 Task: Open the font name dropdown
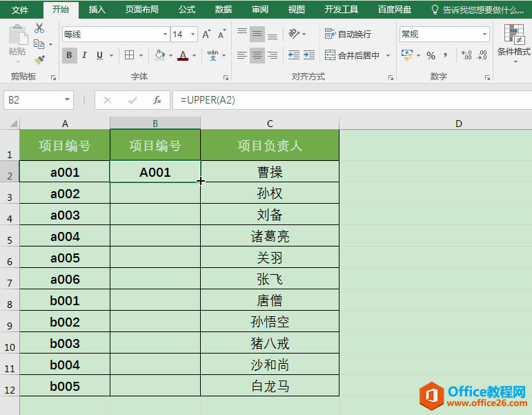[165, 35]
